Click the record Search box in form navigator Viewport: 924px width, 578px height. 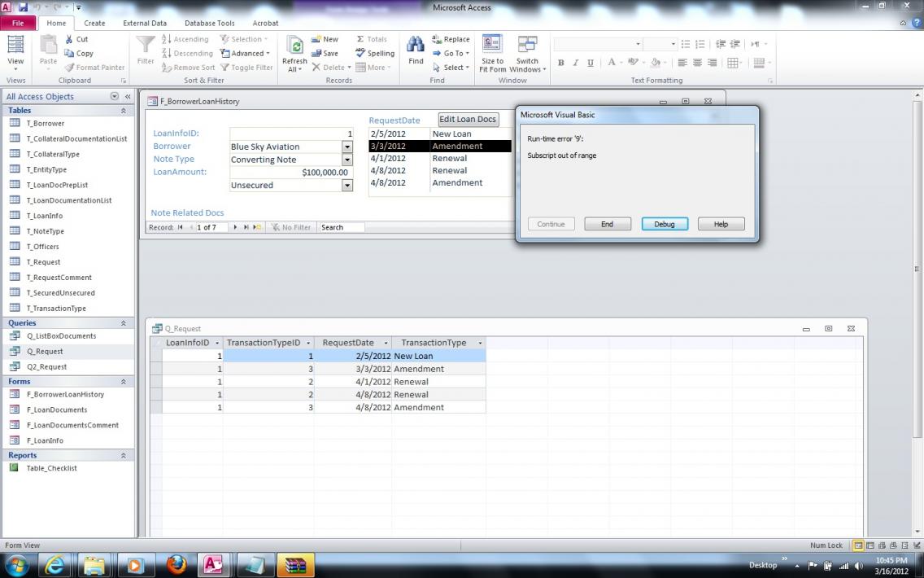click(x=341, y=227)
